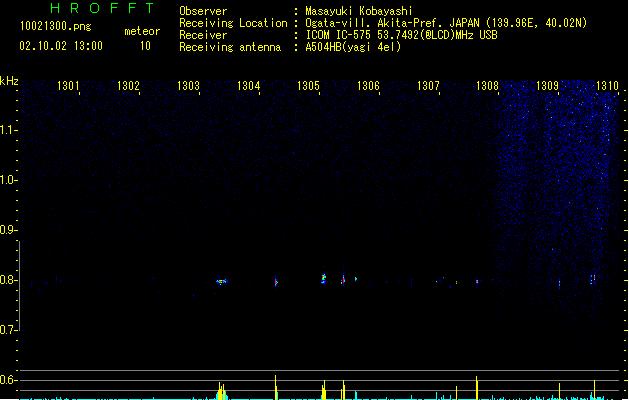Click the meteor count value 10
The height and width of the screenshot is (400, 629).
145,46
